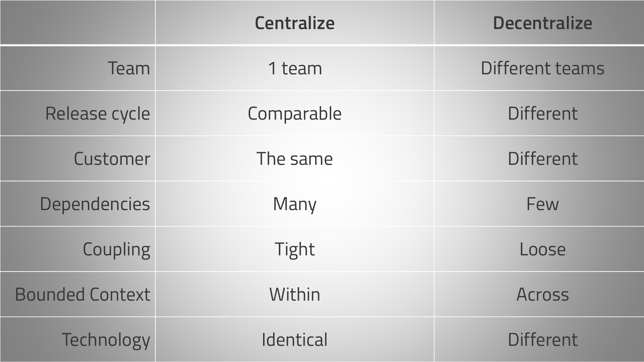Screen dimensions: 644x362
Task: Select the Team row label
Action: point(129,68)
